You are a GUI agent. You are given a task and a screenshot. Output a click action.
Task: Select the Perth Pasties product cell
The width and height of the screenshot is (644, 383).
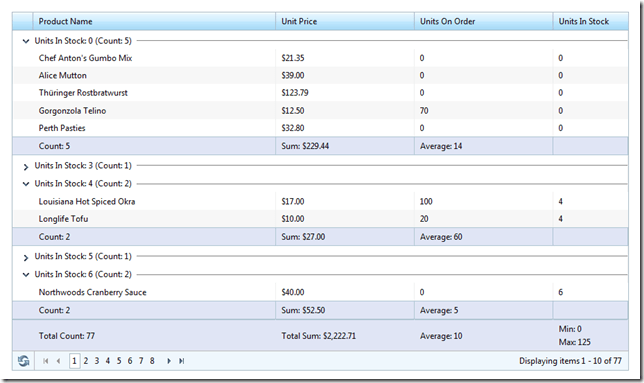(x=154, y=128)
